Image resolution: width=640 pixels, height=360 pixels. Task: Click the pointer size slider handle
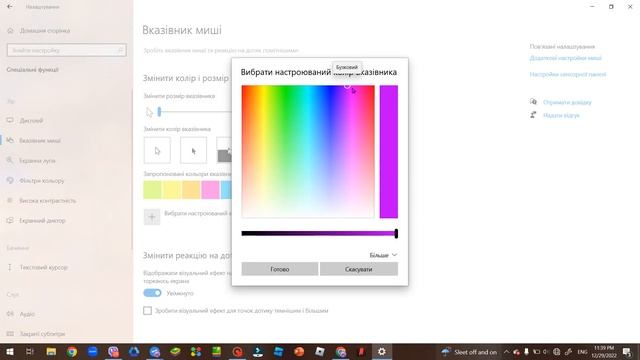[x=159, y=112]
